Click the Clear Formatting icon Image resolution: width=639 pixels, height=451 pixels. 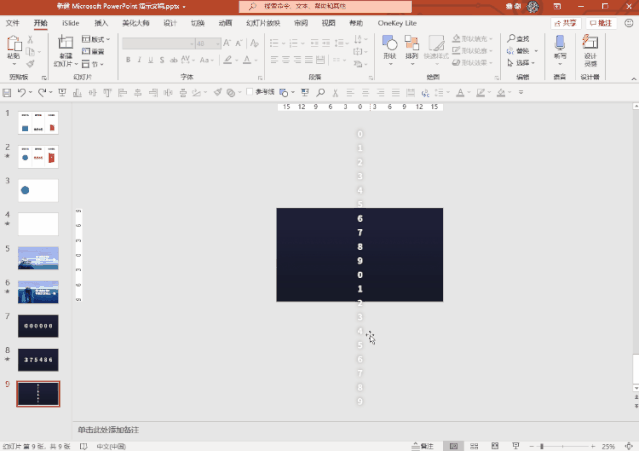(x=254, y=43)
